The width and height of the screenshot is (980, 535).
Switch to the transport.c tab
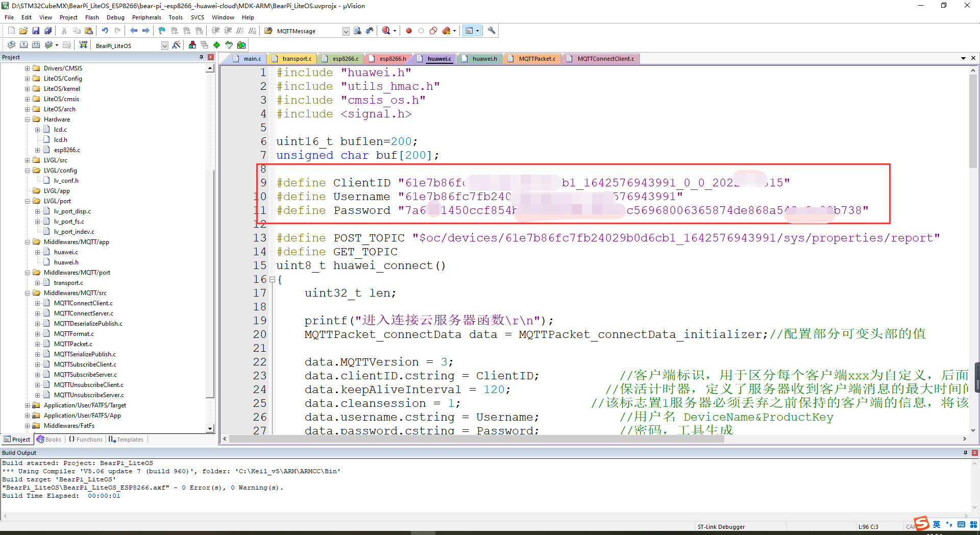click(x=291, y=59)
